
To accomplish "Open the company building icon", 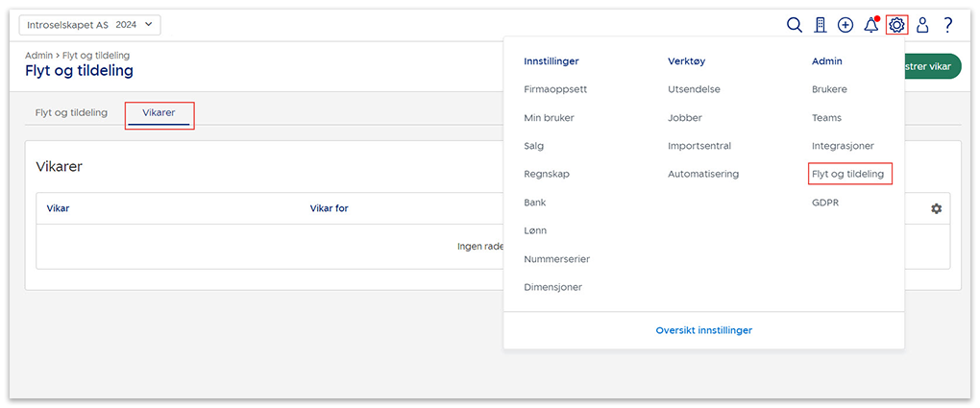I will tap(820, 26).
